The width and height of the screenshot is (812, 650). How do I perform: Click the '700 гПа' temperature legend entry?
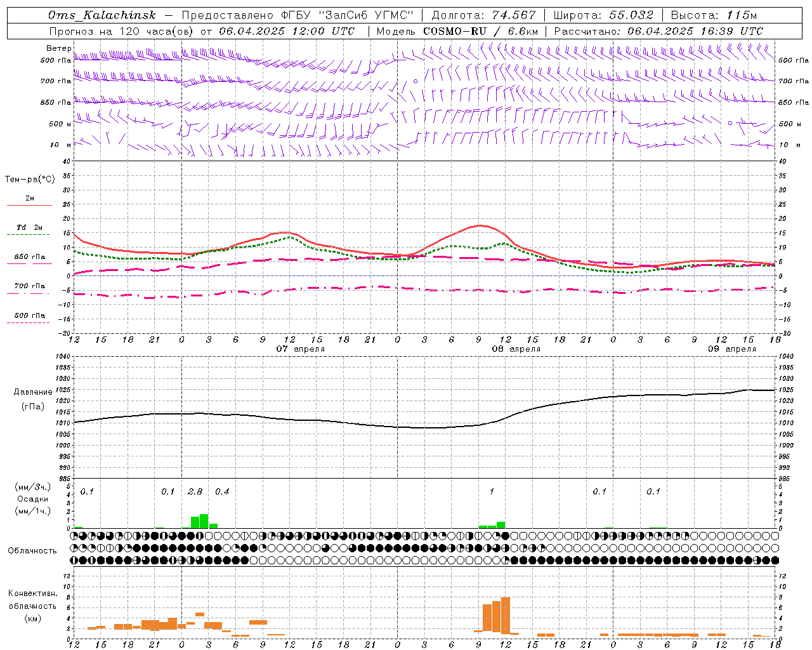(30, 286)
